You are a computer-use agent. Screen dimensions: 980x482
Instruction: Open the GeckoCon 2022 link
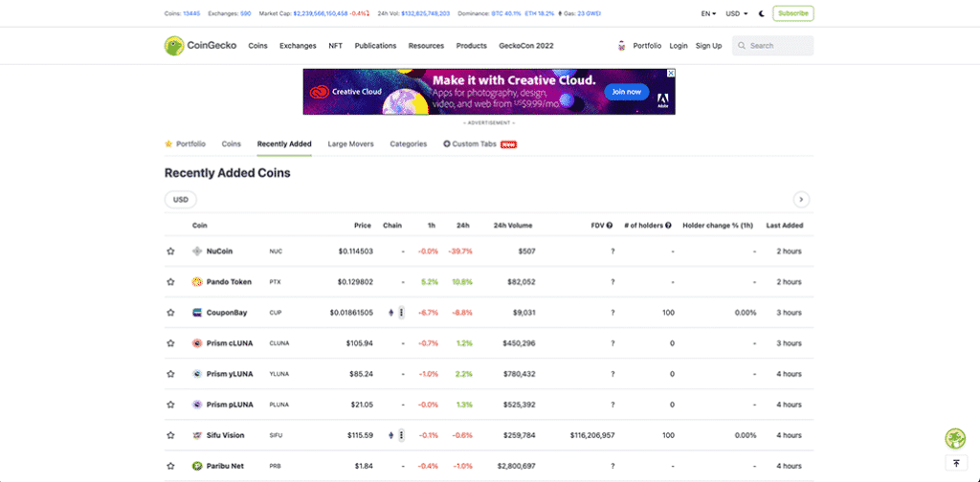526,46
